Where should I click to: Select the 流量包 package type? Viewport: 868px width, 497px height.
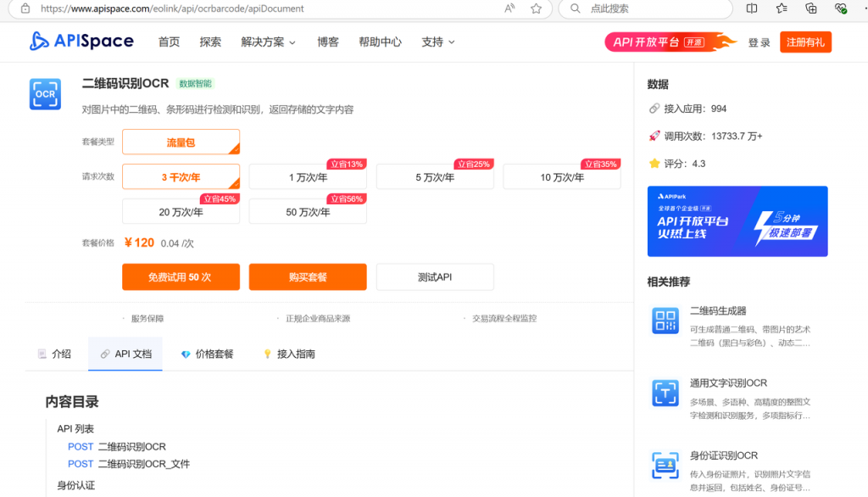181,142
